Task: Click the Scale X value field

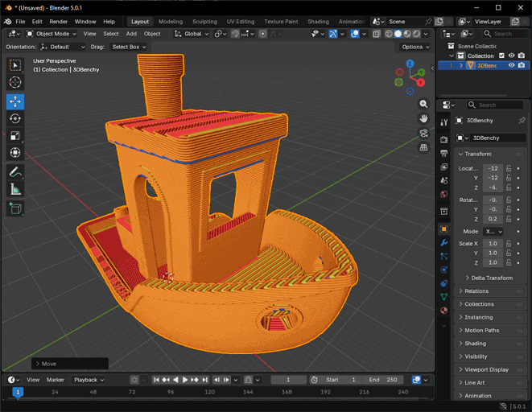Action: tap(493, 244)
